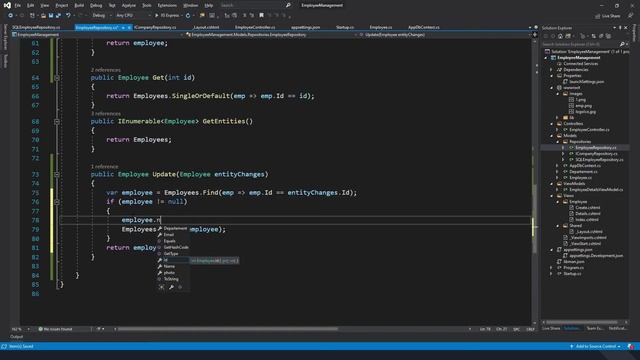Click the split editor icon above the scrollbar
The width and height of the screenshot is (640, 360).
pyautogui.click(x=535, y=35)
